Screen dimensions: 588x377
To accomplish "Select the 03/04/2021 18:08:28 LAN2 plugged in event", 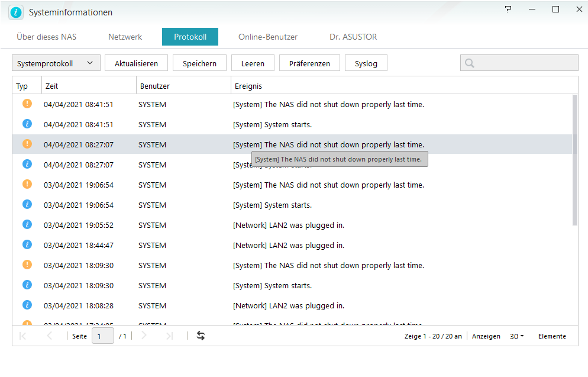I will (288, 306).
